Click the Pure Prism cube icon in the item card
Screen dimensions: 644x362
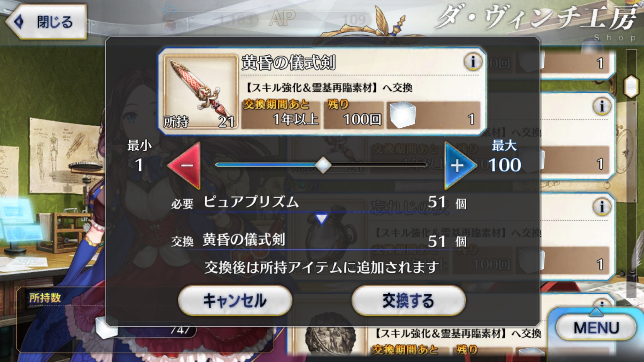[402, 115]
